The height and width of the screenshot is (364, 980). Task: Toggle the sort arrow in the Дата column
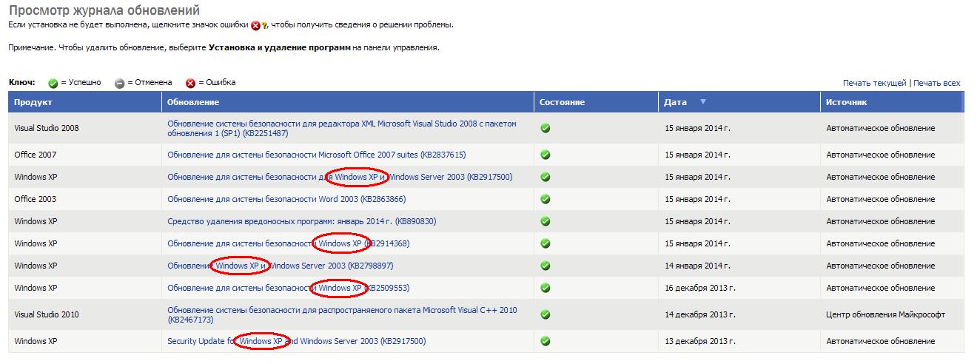(x=703, y=102)
